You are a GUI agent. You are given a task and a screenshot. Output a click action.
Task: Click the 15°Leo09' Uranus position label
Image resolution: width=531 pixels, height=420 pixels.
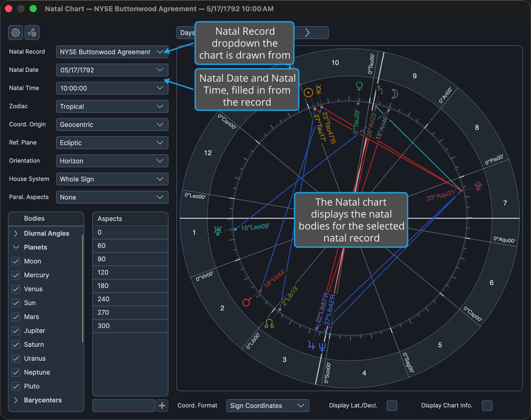click(x=255, y=227)
